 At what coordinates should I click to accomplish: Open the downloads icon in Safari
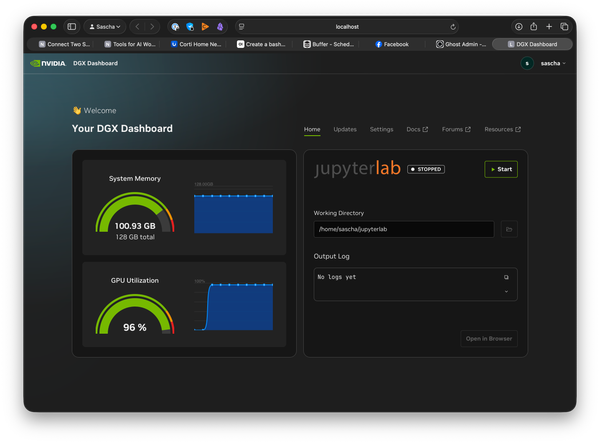point(518,27)
